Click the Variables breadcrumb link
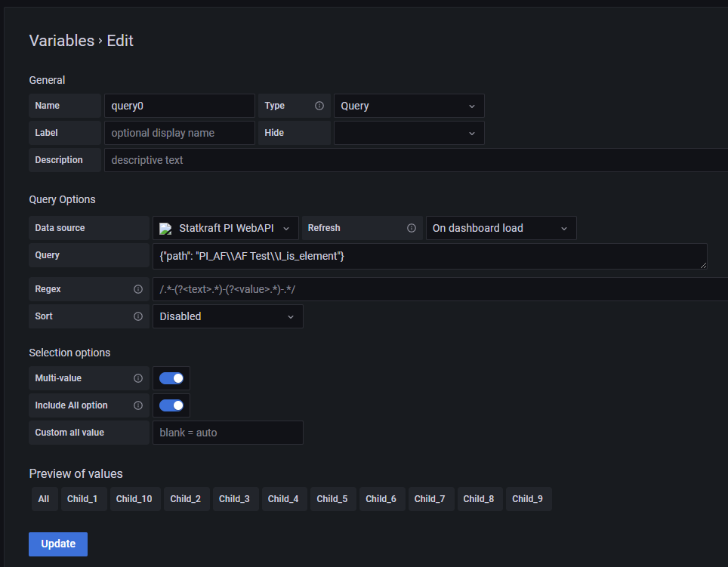 pyautogui.click(x=61, y=41)
